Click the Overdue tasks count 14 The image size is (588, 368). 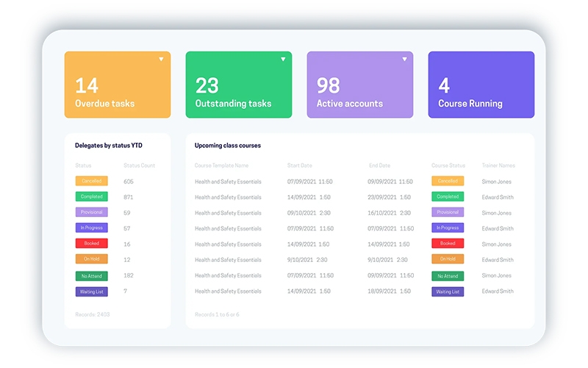(87, 85)
